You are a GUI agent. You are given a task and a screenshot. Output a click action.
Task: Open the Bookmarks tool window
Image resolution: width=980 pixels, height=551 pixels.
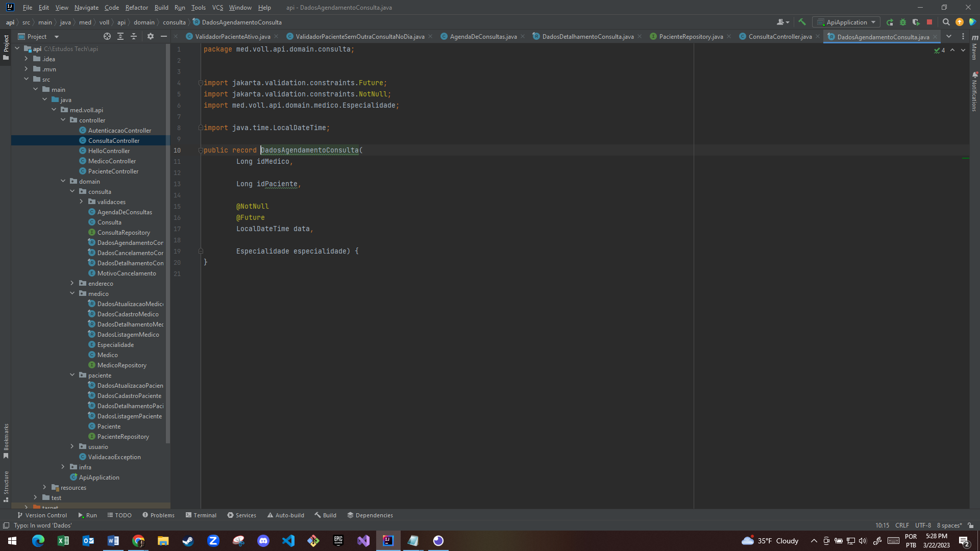pyautogui.click(x=6, y=441)
